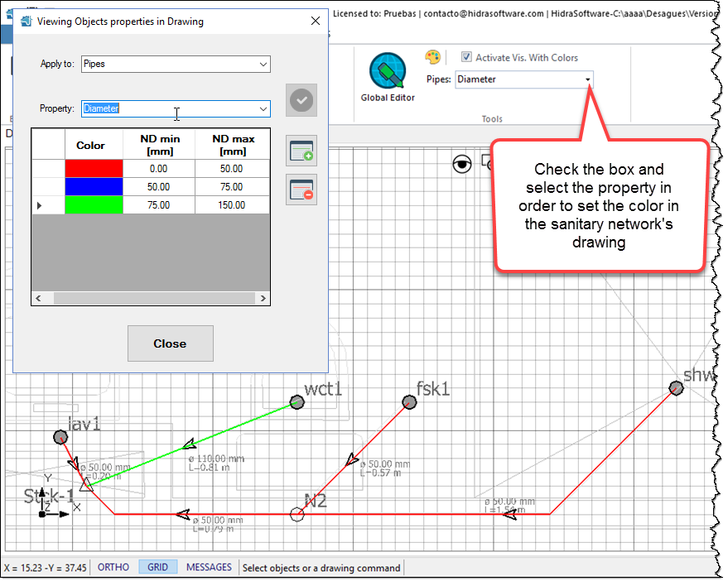Confirm settings with the gray checkmark icon
728x581 pixels.
(301, 99)
